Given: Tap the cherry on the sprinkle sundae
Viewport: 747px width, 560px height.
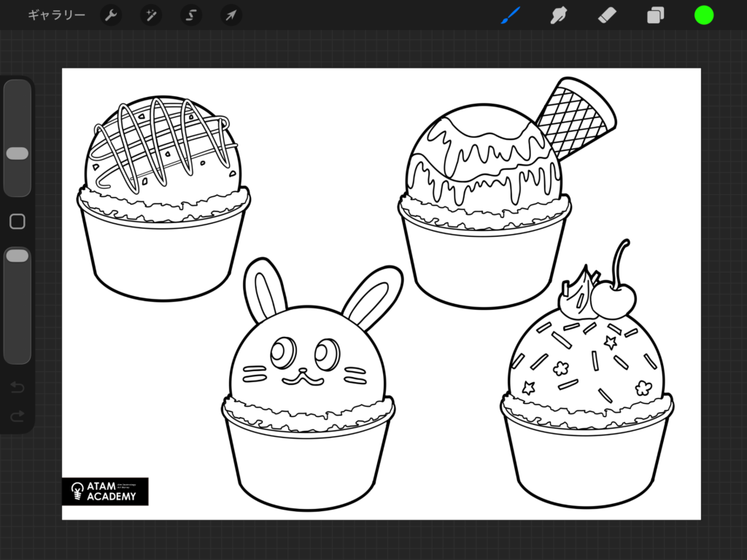Looking at the screenshot, I should [x=613, y=300].
